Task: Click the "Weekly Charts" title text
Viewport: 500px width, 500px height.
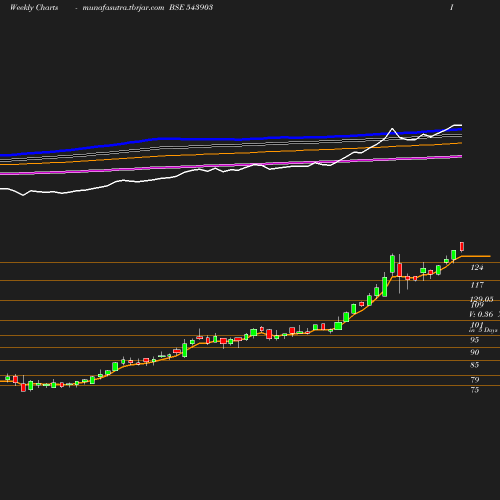Action: coord(34,8)
